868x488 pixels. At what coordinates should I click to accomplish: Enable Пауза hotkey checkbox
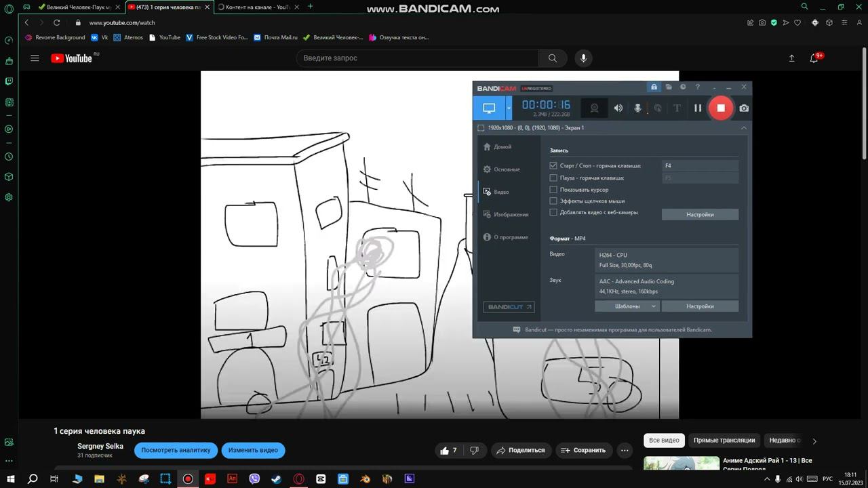[x=553, y=178]
